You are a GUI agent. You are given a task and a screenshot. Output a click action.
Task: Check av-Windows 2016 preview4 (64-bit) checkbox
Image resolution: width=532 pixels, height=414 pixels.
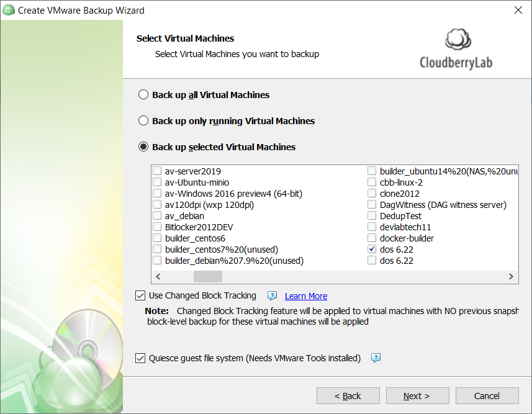[x=157, y=193]
